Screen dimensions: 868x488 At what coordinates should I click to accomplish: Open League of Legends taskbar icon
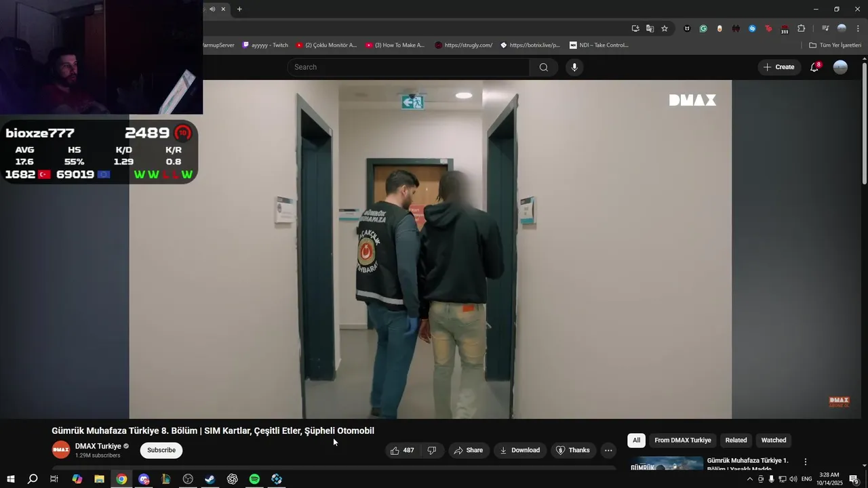165,479
